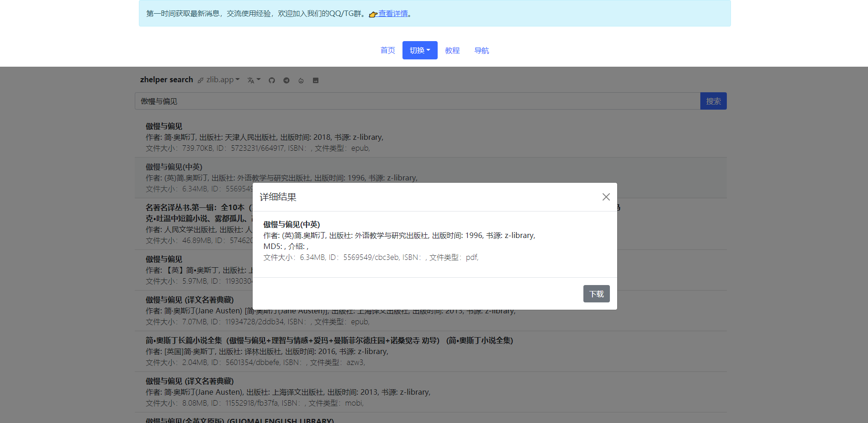
Task: Open the Telegram icon link
Action: coord(286,80)
